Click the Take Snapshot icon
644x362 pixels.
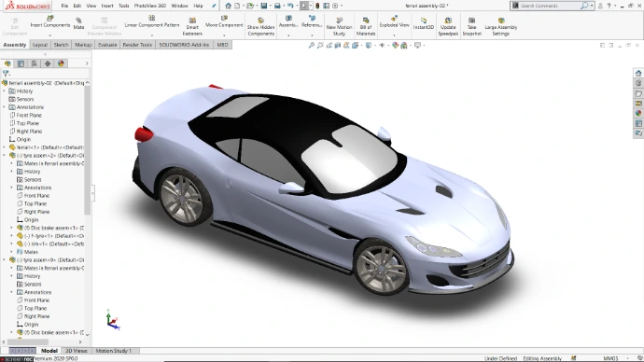[x=471, y=27]
